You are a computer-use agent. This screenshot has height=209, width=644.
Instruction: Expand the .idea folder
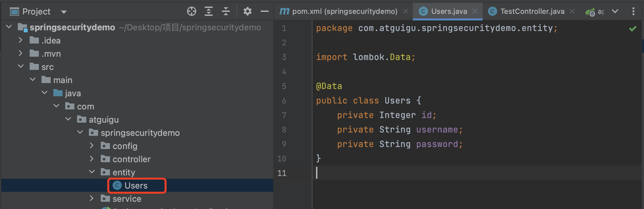point(20,40)
